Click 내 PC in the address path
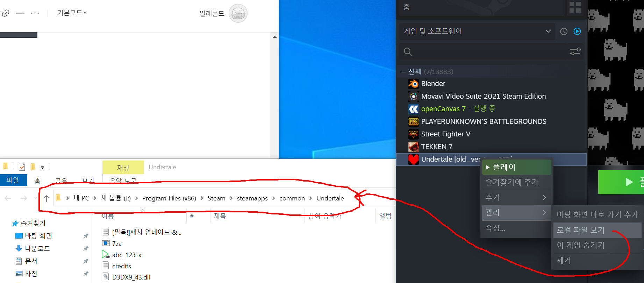Viewport: 644px width, 283px height. click(81, 198)
